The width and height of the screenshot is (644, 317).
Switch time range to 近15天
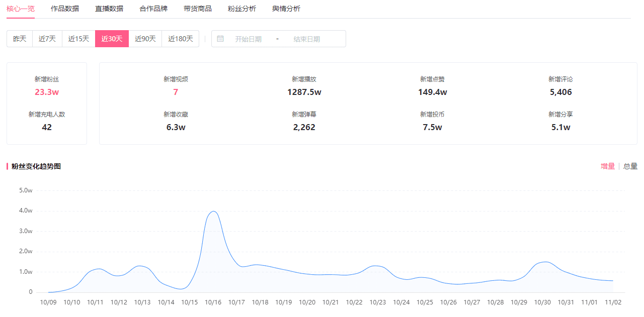point(78,39)
